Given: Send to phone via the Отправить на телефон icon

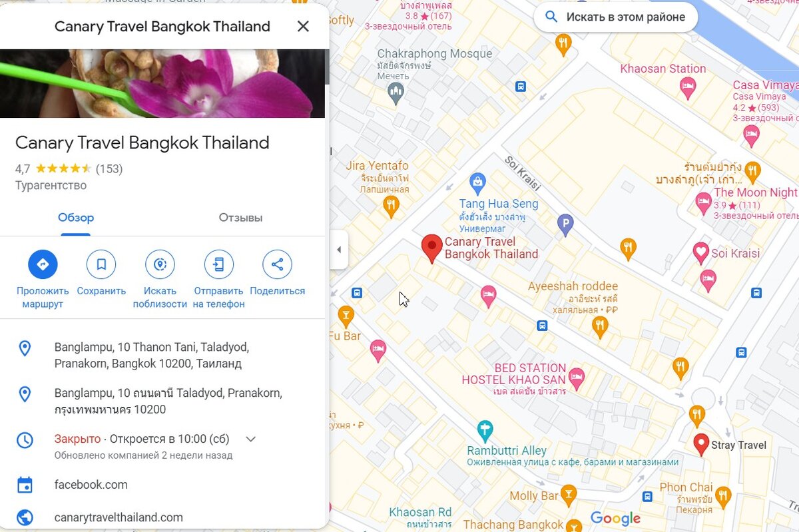Looking at the screenshot, I should pos(219,264).
